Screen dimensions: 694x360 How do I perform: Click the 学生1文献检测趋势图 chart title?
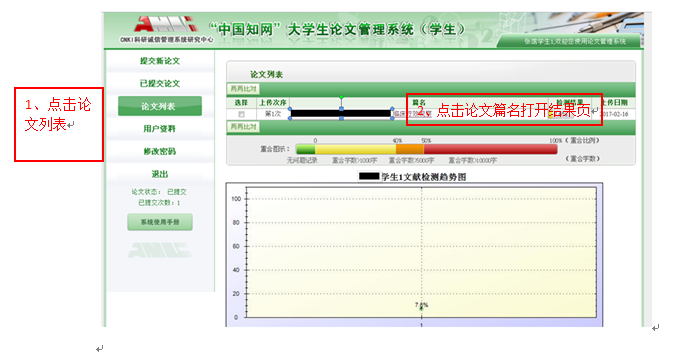424,177
